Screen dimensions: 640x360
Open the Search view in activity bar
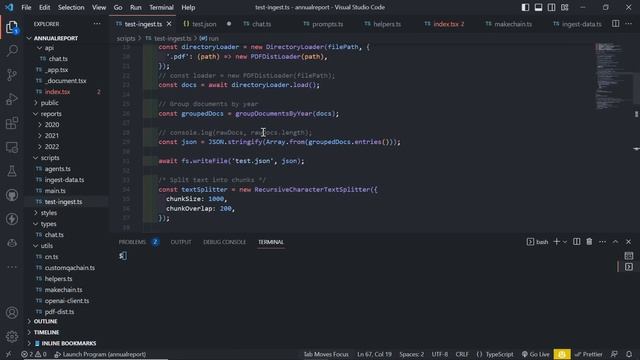click(12, 51)
